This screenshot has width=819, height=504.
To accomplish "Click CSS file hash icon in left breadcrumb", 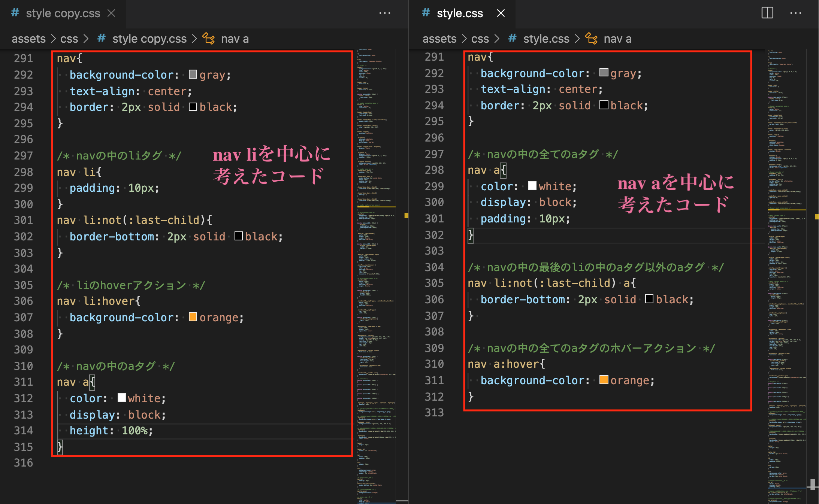I will (x=101, y=39).
